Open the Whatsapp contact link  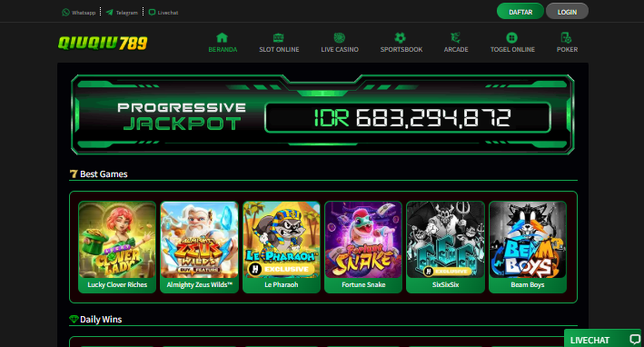[79, 13]
